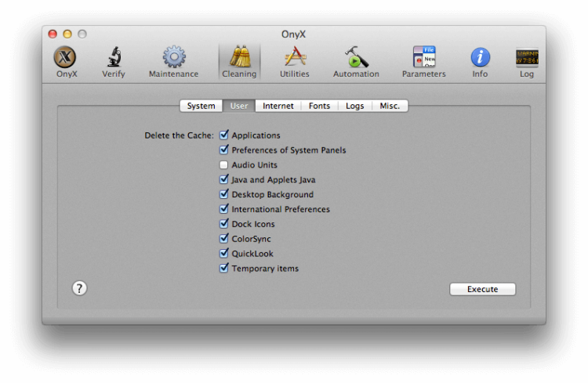Open the Log toolbar icon
The height and width of the screenshot is (383, 588).
point(527,61)
